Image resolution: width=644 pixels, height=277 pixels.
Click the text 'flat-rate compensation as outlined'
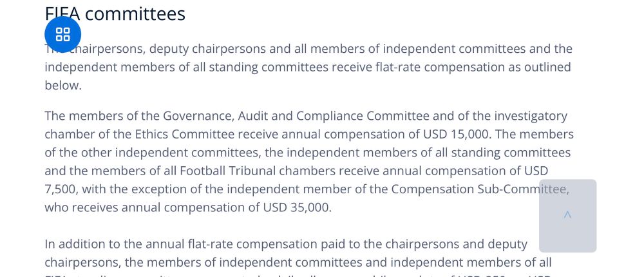473,67
